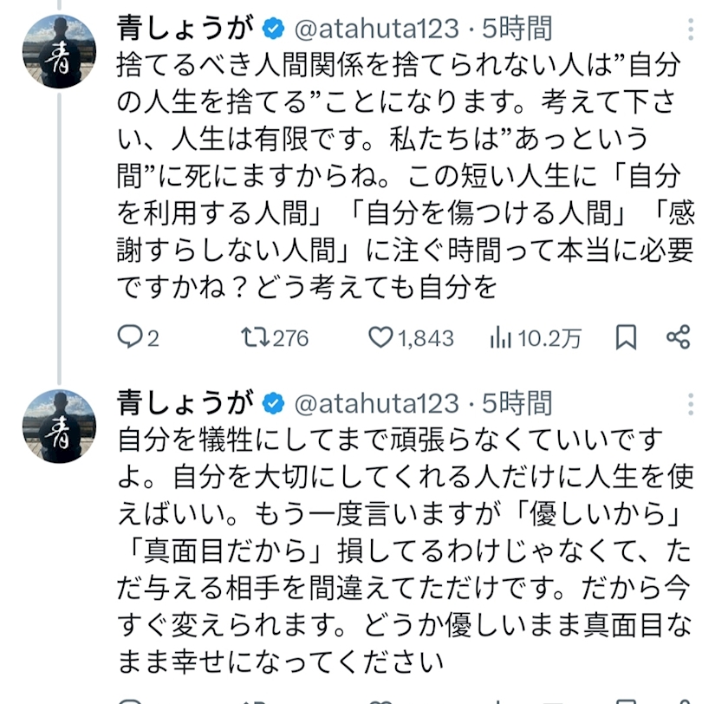Viewport: 728px width, 704px height.
Task: Click @atahuta123 handle on the first post
Action: click(377, 29)
